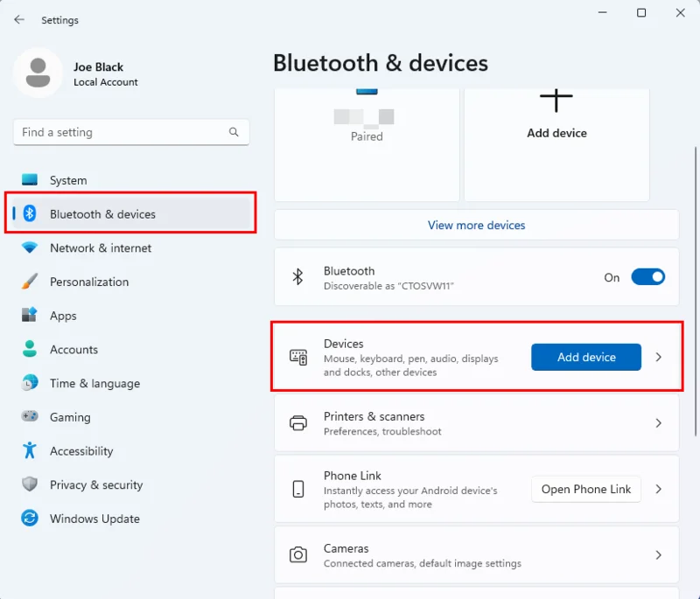Screen dimensions: 700x599
Task: Close the Settings window
Action: pyautogui.click(x=680, y=12)
